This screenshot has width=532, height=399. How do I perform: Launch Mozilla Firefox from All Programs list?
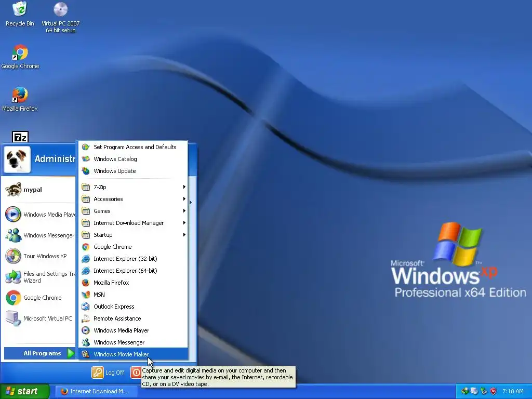point(133,283)
